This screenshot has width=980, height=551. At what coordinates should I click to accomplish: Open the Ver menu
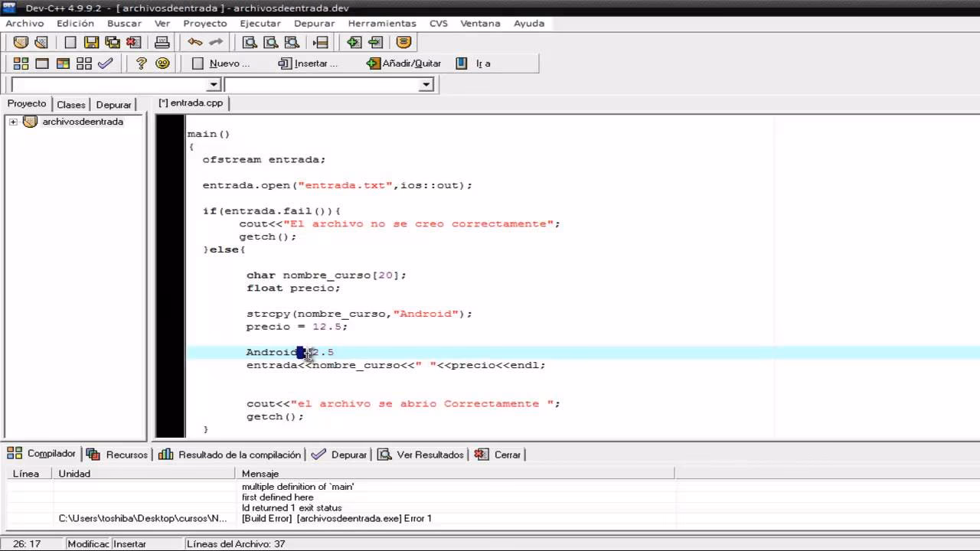point(162,24)
